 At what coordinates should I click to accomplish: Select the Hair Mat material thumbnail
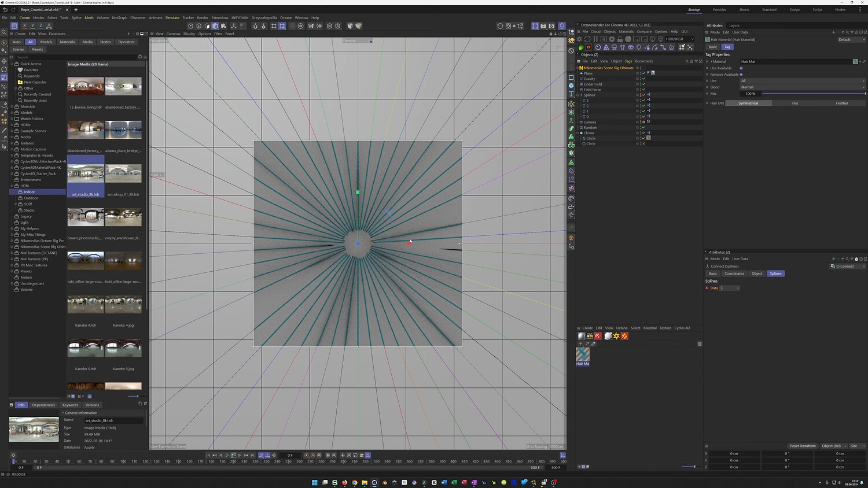583,354
